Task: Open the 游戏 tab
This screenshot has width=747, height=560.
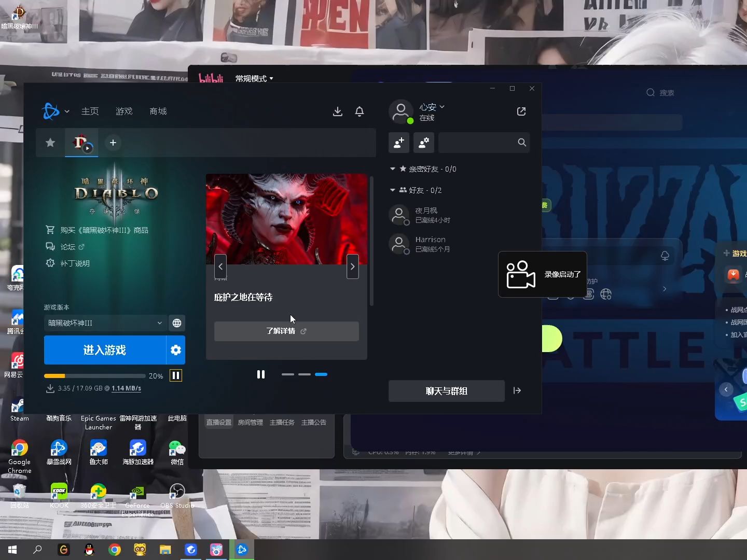Action: click(x=124, y=111)
